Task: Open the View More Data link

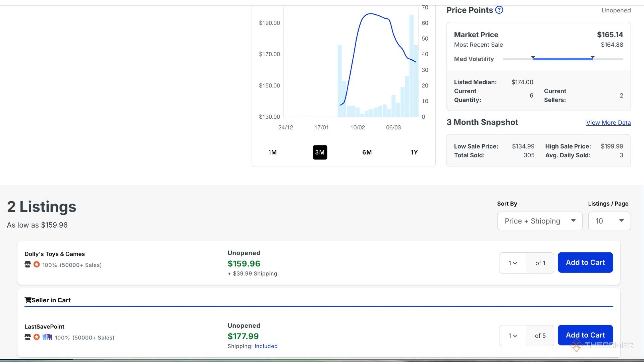Action: [x=608, y=123]
